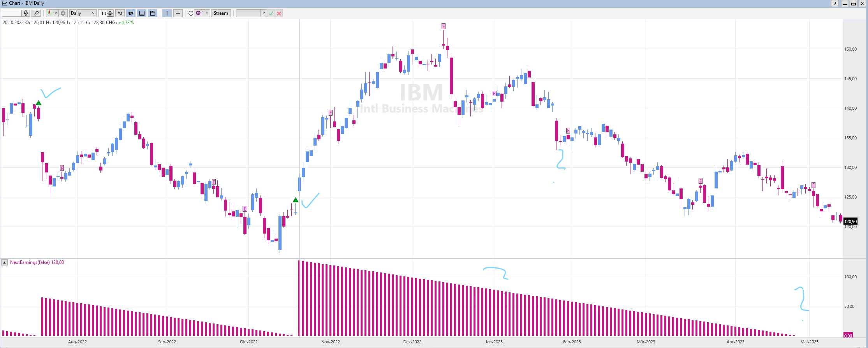Click the 100,00 label on the indicator axis
This screenshot has height=348, width=868.
pyautogui.click(x=850, y=277)
